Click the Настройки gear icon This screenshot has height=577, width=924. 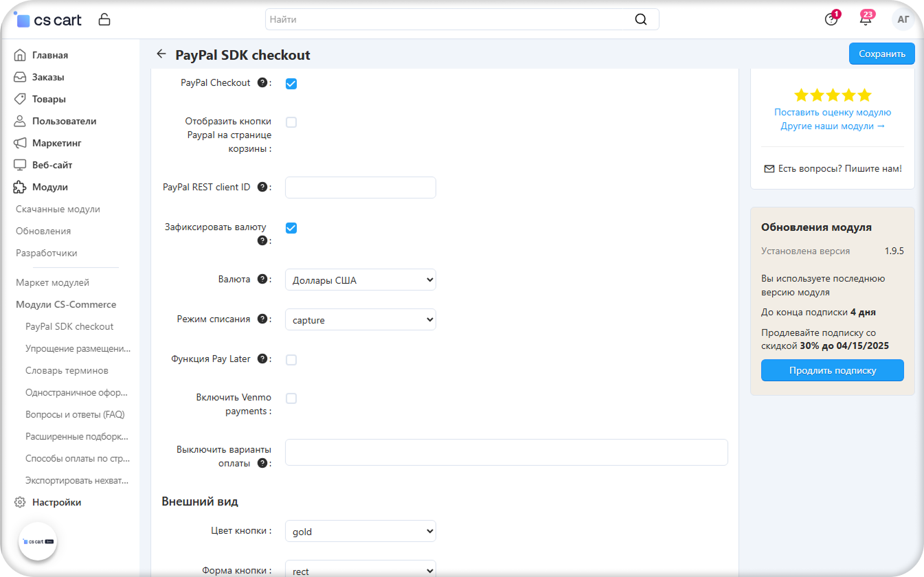tap(20, 502)
